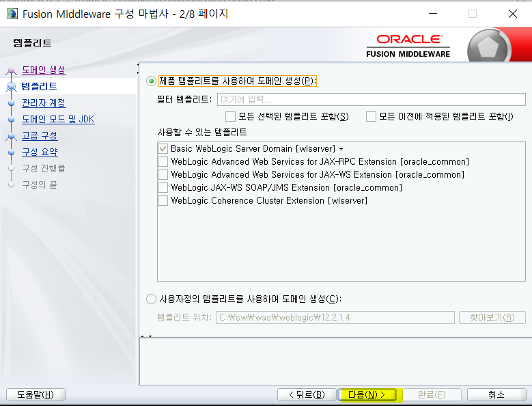
Task: Click 다음(N) next button
Action: [x=367, y=395]
